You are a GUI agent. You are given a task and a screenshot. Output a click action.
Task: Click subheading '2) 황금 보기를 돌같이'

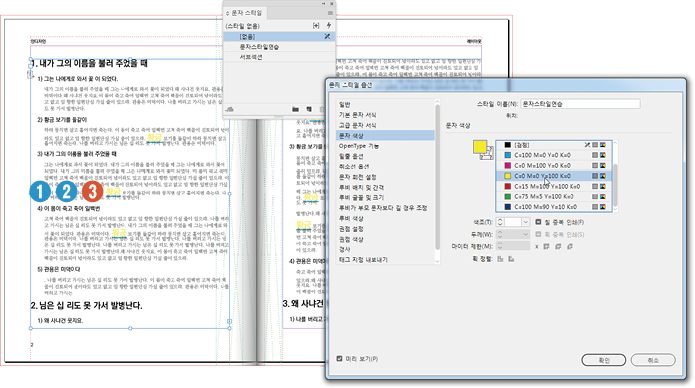click(62, 120)
